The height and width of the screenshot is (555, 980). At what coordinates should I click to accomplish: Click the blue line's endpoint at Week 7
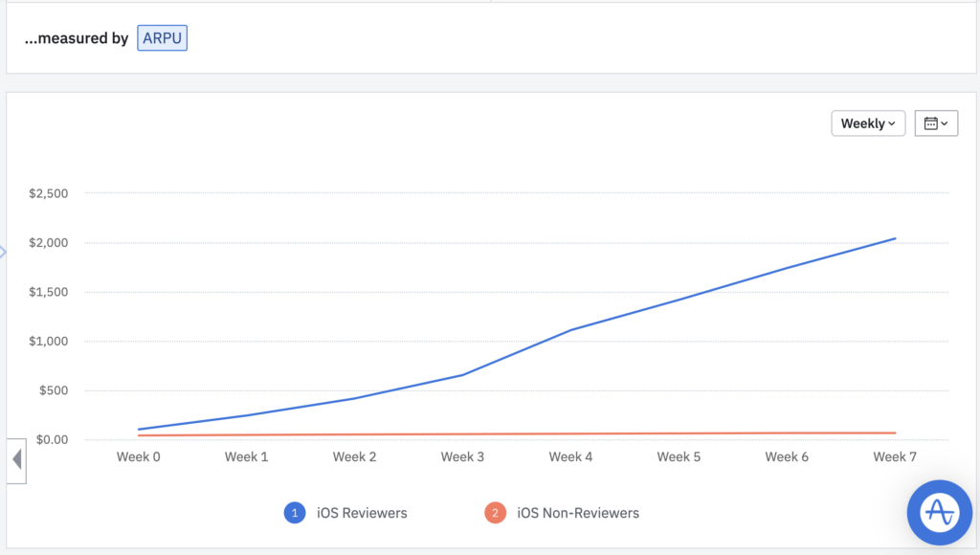pyautogui.click(x=895, y=238)
